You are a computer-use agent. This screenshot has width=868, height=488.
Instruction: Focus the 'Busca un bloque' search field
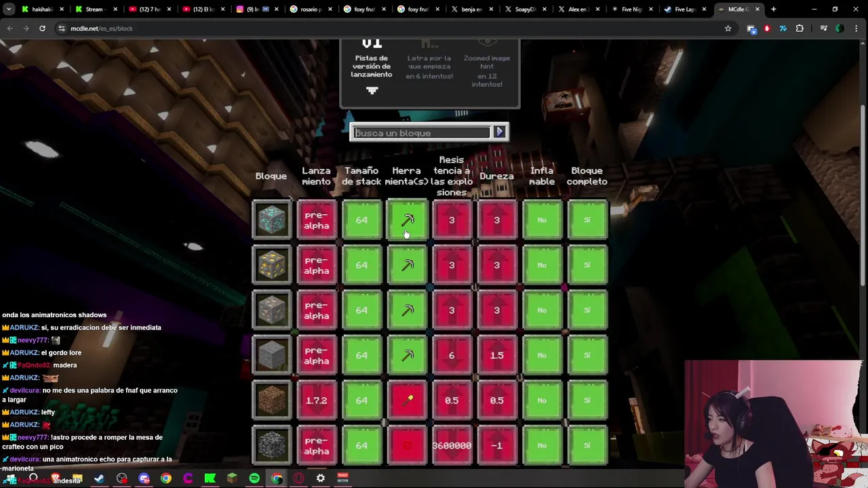point(422,133)
